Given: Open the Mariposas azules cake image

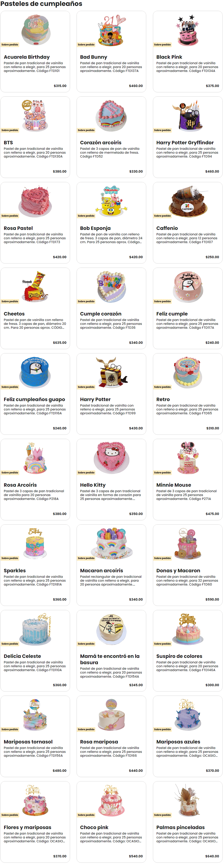Looking at the screenshot, I should pos(188,714).
